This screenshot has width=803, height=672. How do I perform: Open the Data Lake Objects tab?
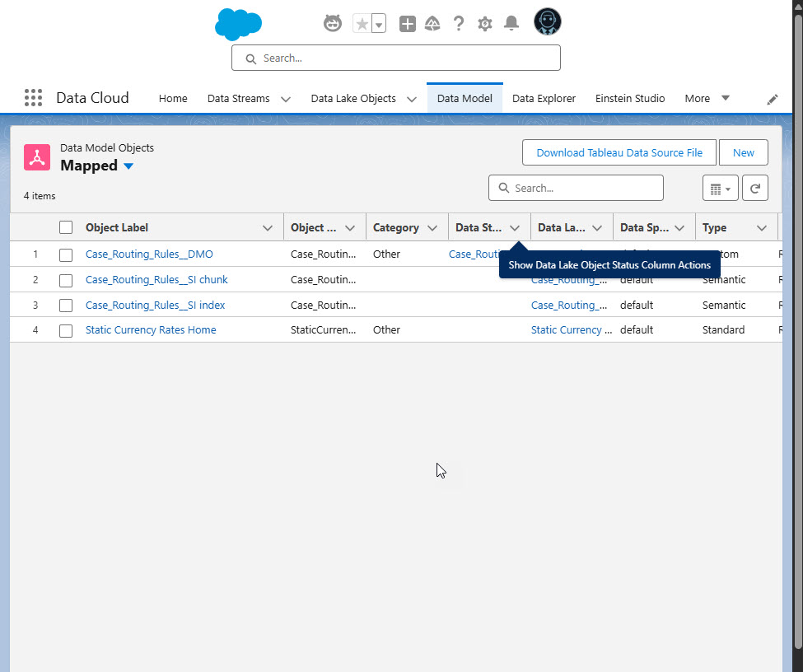tap(353, 98)
